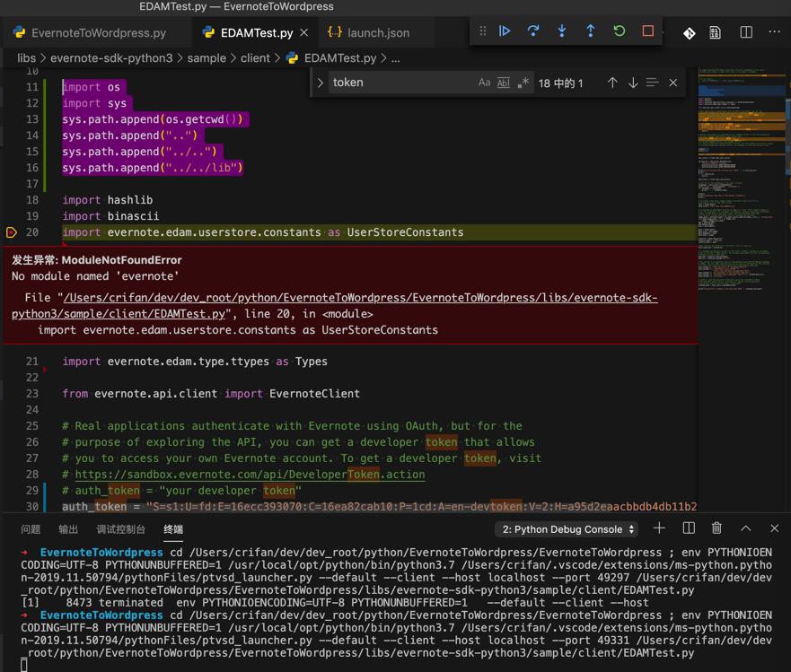Click the 'ModuleNotFoundError' exception title

pyautogui.click(x=121, y=260)
